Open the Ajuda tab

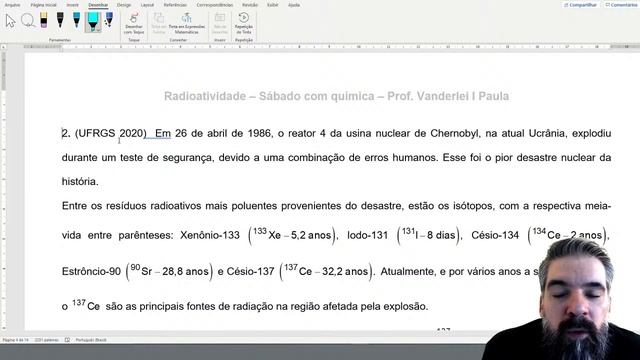294,5
